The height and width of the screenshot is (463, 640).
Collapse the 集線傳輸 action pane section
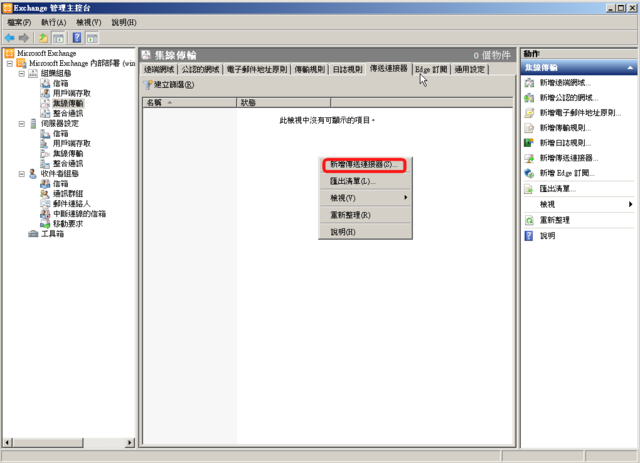tap(630, 68)
